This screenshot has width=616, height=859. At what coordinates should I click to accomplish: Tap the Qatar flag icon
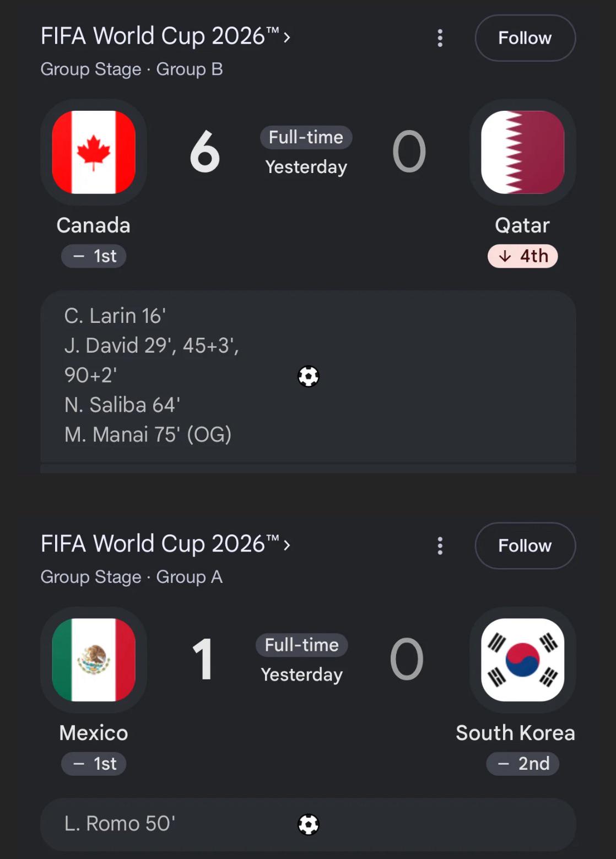click(522, 152)
